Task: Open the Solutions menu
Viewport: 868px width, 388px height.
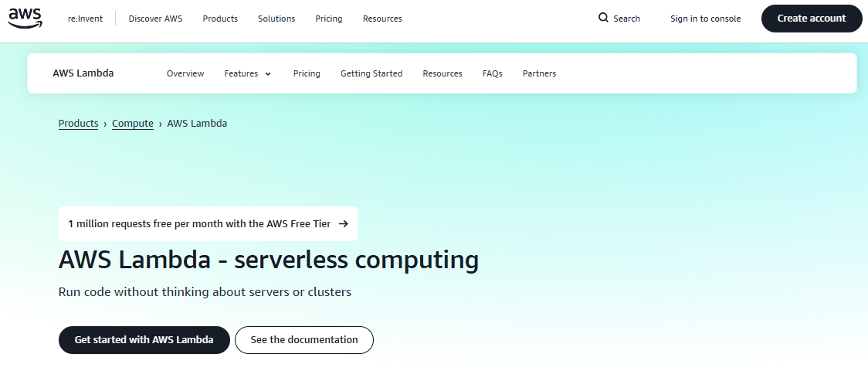Action: 276,19
